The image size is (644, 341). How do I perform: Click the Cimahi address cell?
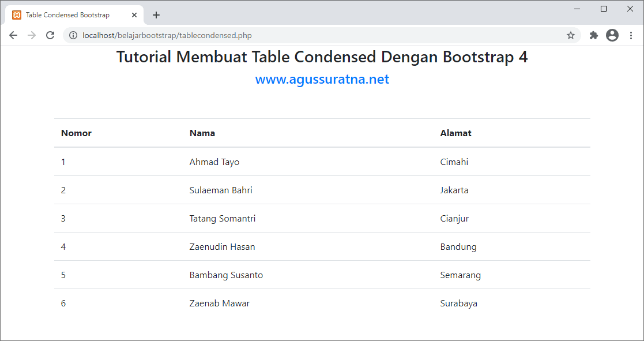point(454,162)
